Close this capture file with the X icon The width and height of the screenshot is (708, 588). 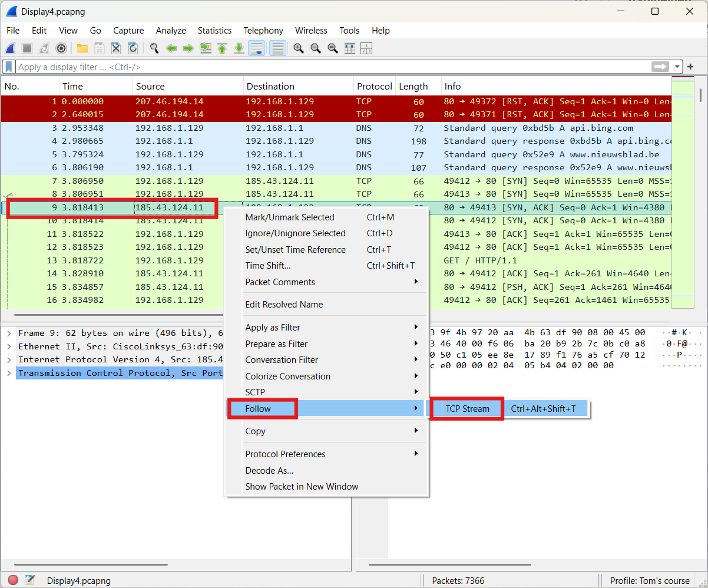pos(116,48)
